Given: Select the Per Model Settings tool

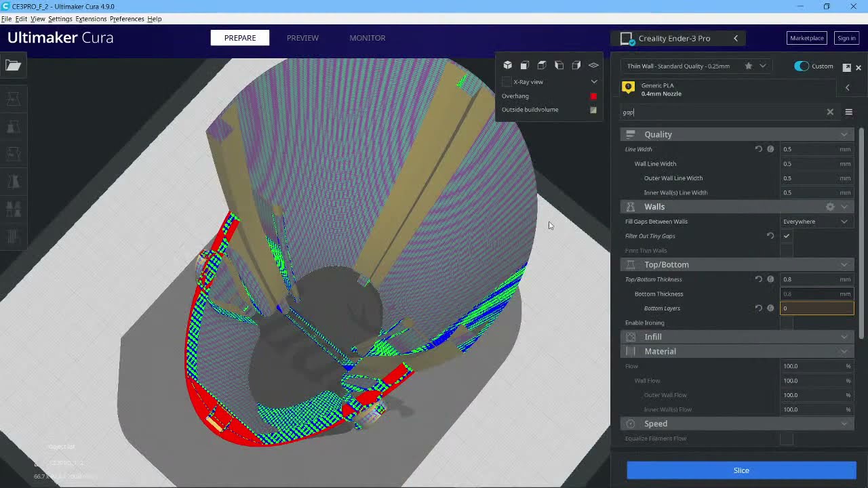Looking at the screenshot, I should click(13, 209).
